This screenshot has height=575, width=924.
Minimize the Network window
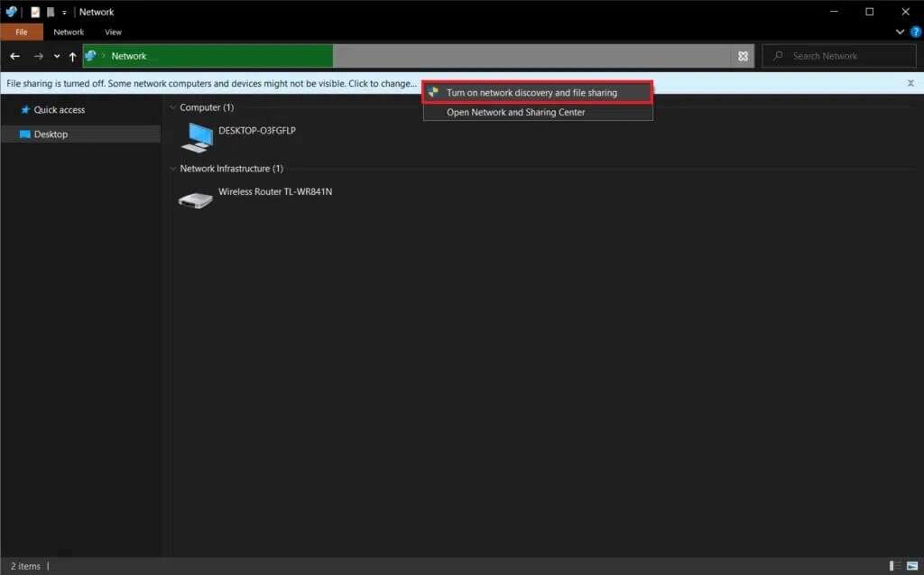click(834, 11)
